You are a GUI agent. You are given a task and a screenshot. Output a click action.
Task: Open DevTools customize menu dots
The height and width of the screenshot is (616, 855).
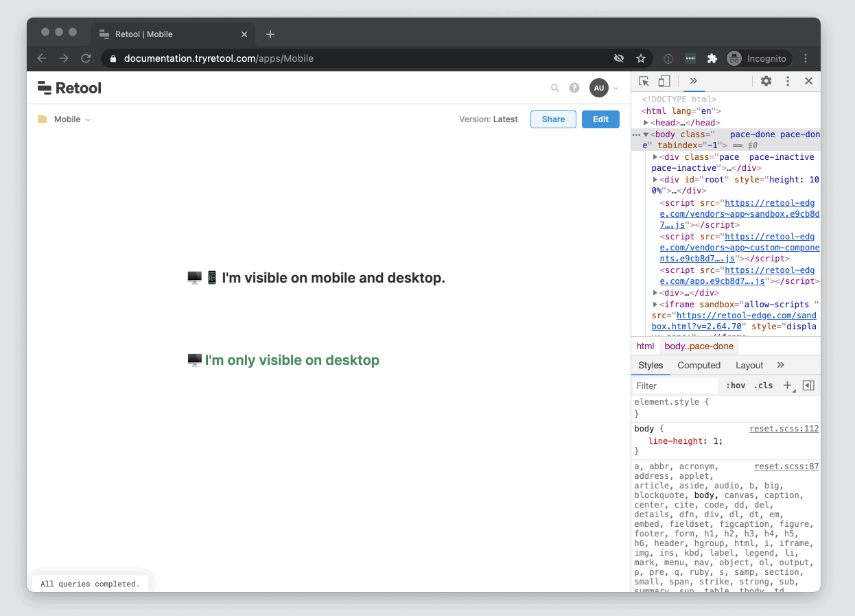(x=788, y=81)
